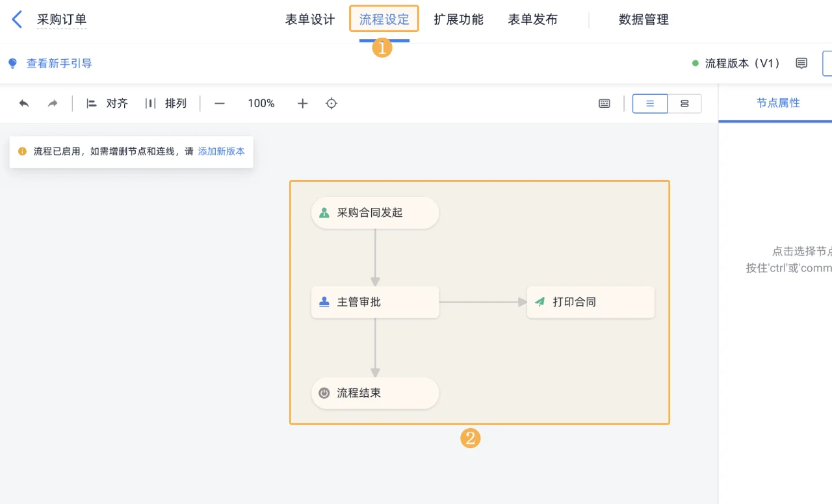
Task: Click the redo arrow icon
Action: [53, 103]
